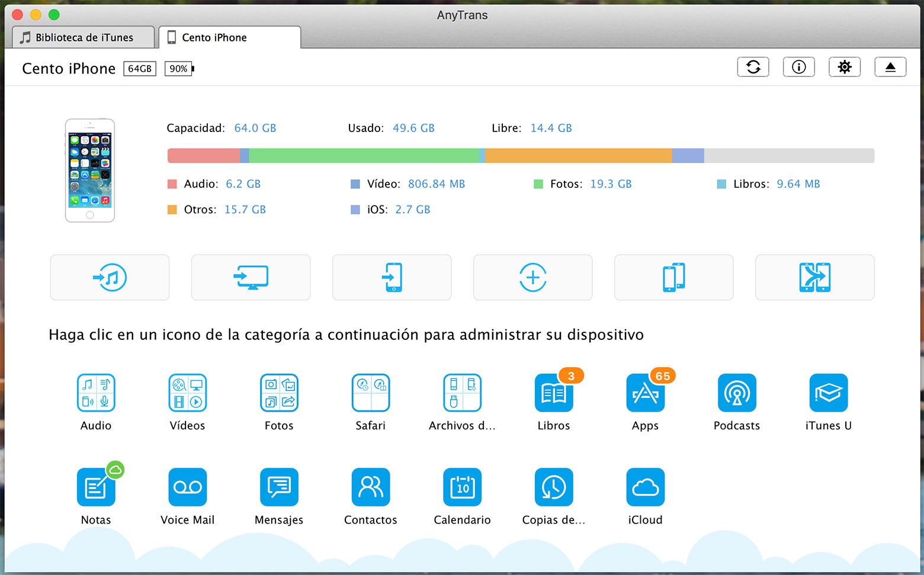This screenshot has height=575, width=924.
Task: Switch to the Cento iPhone tab
Action: coord(230,37)
